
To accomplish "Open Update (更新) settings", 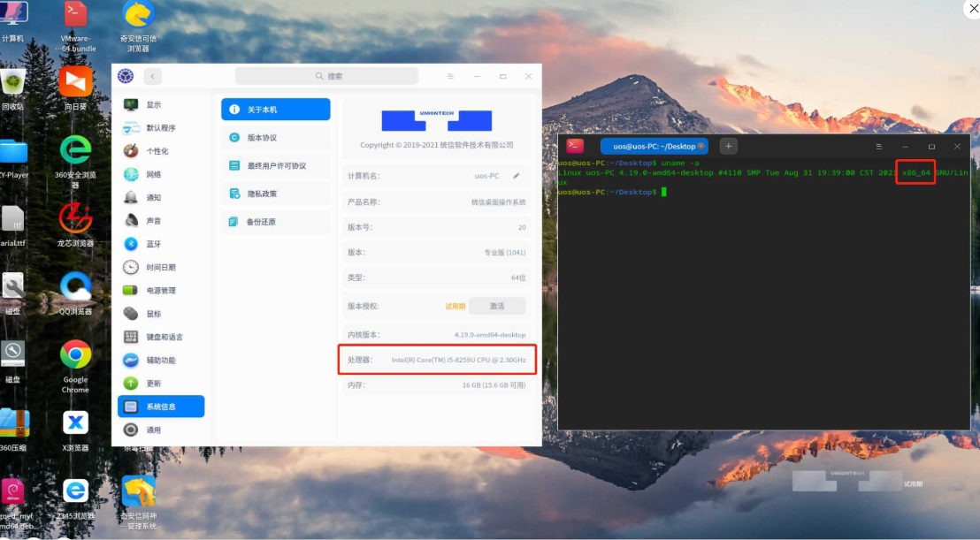I will pos(161,384).
